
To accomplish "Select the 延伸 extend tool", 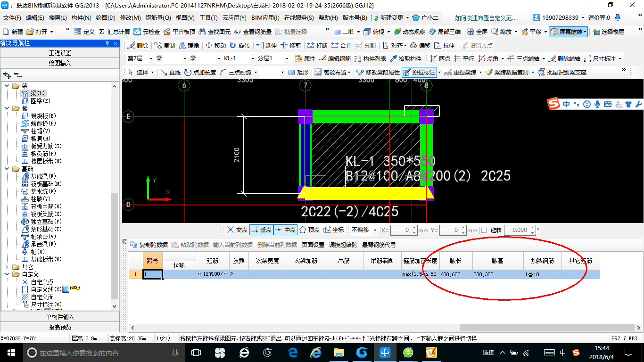I will point(266,46).
